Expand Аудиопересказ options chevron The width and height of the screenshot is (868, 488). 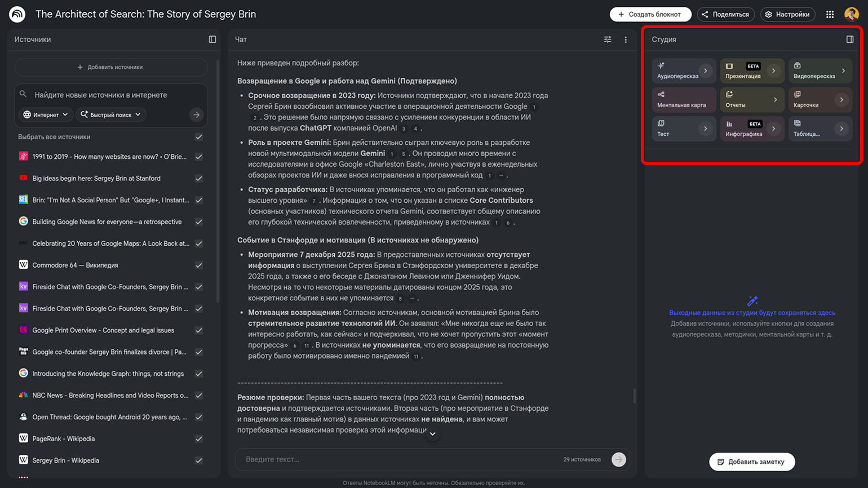[705, 71]
